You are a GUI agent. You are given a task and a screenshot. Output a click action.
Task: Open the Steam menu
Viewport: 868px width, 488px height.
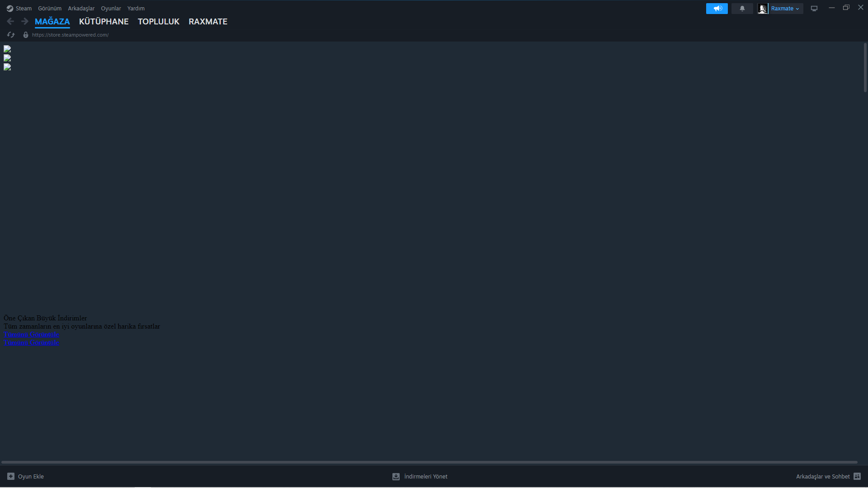(x=24, y=9)
